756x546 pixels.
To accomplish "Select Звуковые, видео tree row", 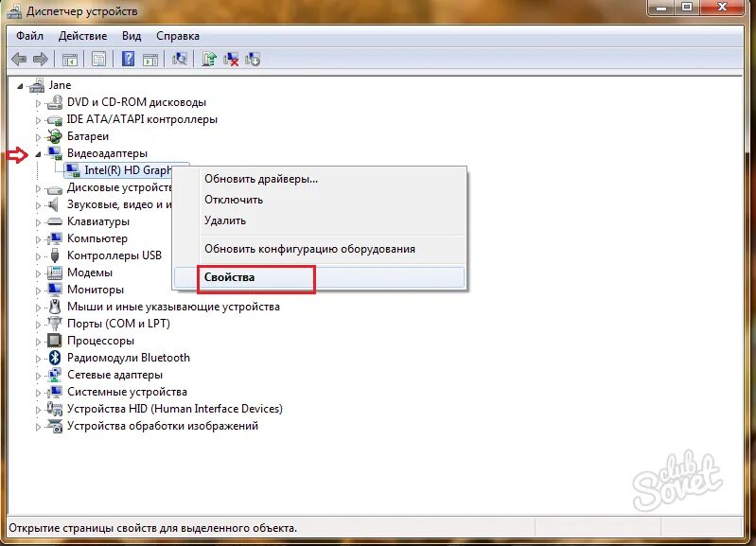I will [x=119, y=204].
